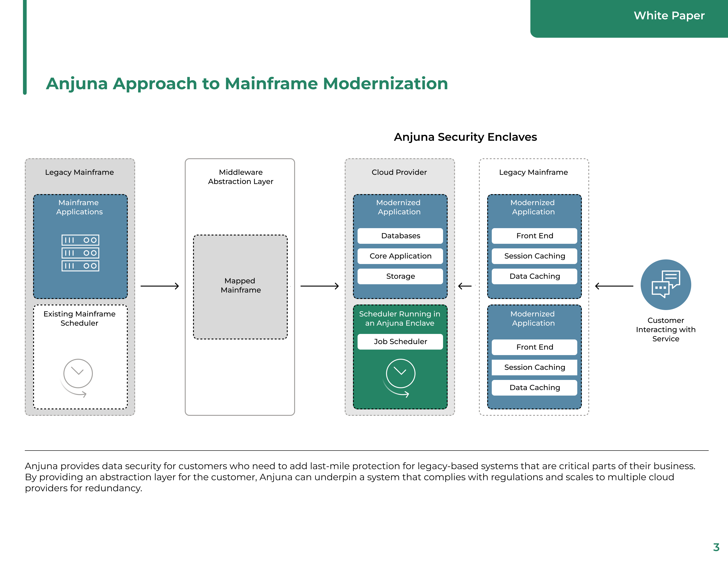Image resolution: width=728 pixels, height=563 pixels.
Task: Click the lower Data Caching box
Action: pyautogui.click(x=534, y=388)
